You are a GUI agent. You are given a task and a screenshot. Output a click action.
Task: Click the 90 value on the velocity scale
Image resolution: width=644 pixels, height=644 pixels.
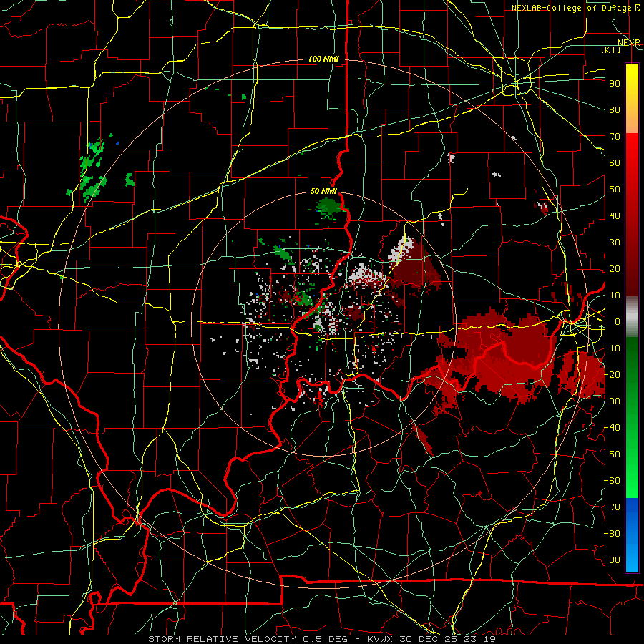click(615, 84)
